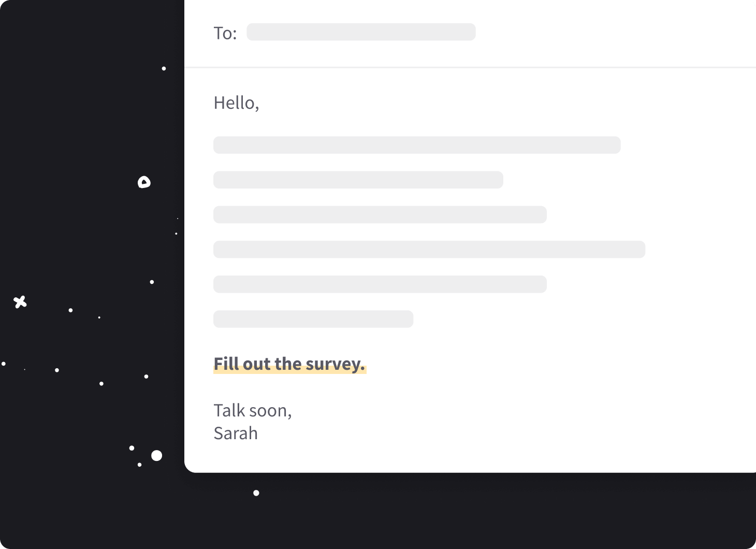Click the Sarah signature name
This screenshot has height=549, width=756.
click(x=236, y=433)
